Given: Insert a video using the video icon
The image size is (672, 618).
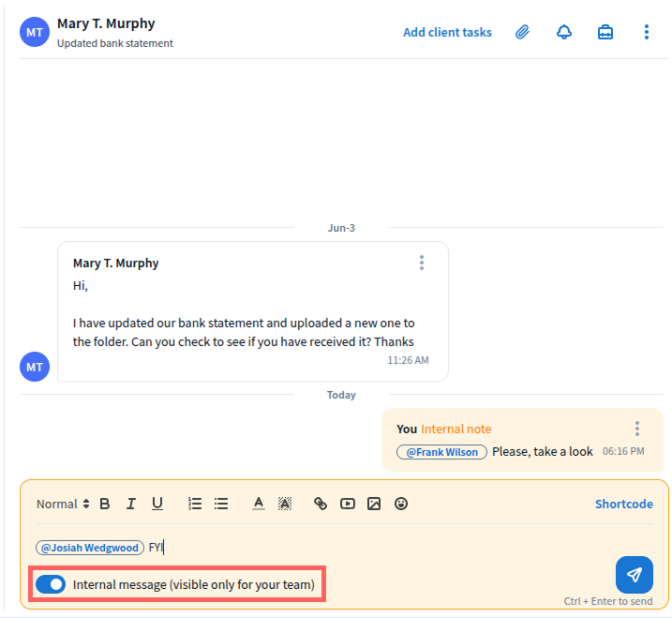Looking at the screenshot, I should click(x=348, y=504).
